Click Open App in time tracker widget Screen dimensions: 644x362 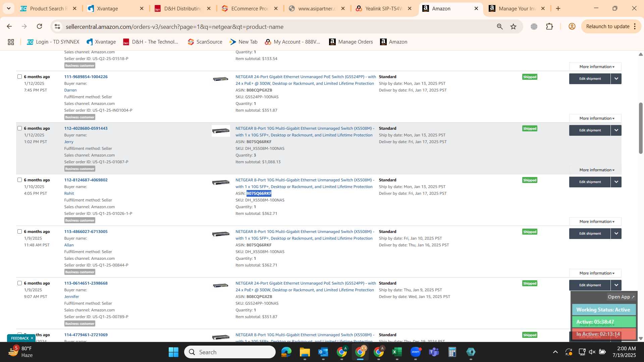[621, 297]
